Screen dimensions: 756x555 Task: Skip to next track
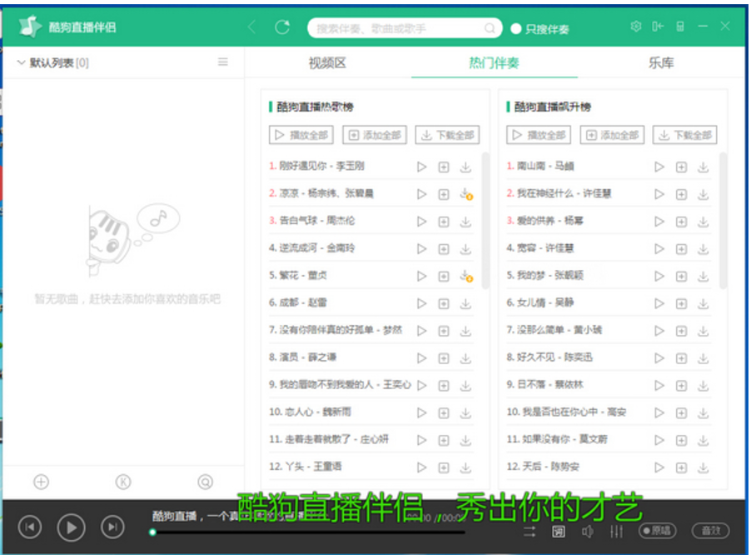click(113, 527)
